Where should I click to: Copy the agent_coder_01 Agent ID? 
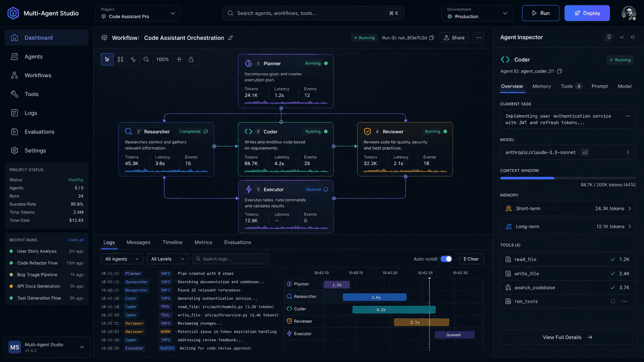[x=560, y=71]
